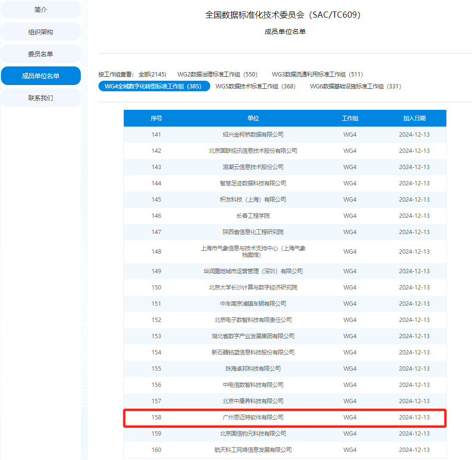Click serial number 146 cell

(156, 216)
